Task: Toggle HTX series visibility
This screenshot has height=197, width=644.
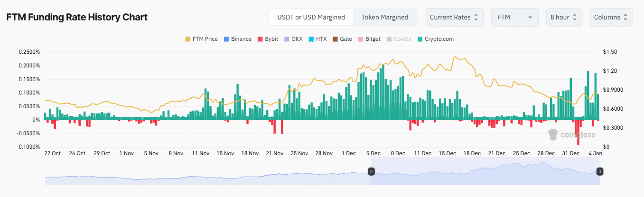Action: [317, 39]
